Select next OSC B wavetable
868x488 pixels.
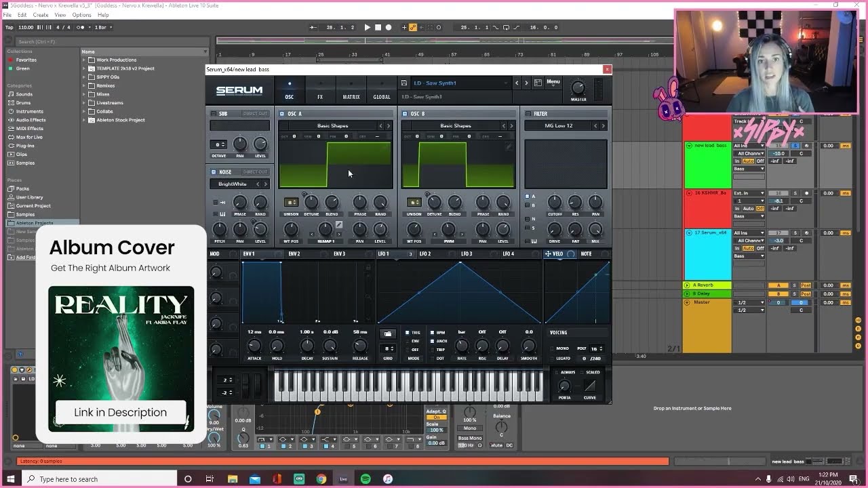point(511,125)
